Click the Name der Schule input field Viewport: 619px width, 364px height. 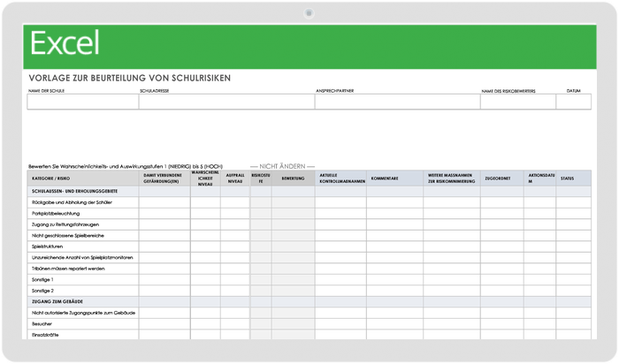click(83, 102)
